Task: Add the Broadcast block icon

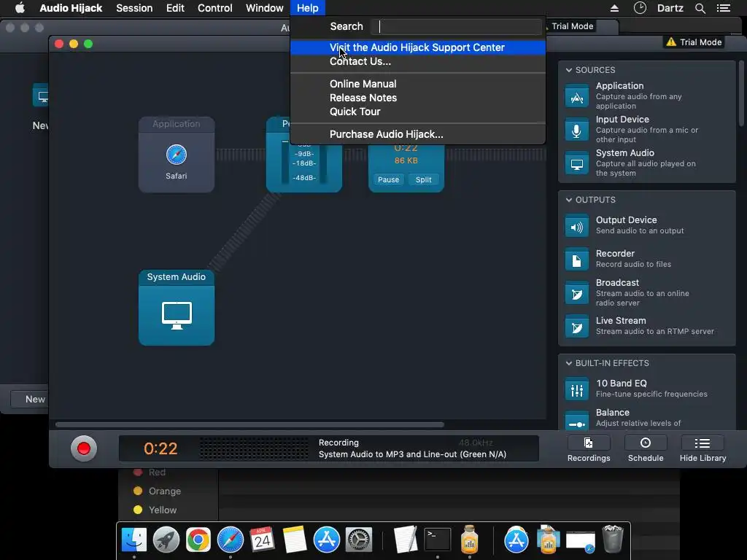Action: click(576, 293)
